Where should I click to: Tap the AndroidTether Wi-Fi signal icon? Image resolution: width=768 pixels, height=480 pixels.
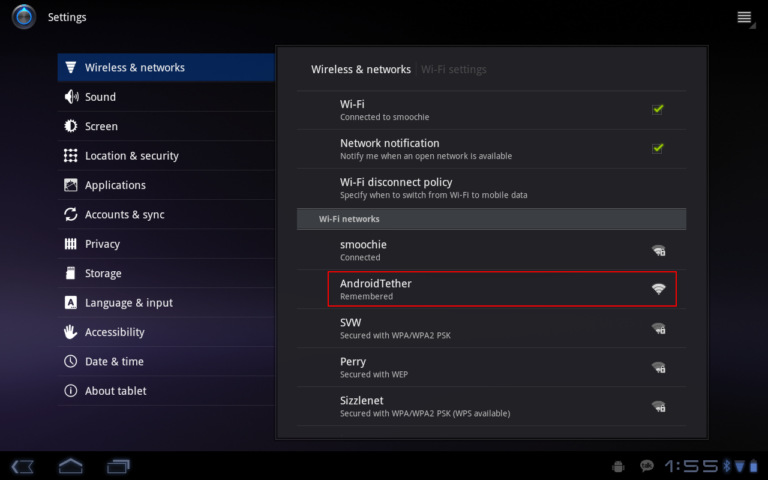click(658, 289)
